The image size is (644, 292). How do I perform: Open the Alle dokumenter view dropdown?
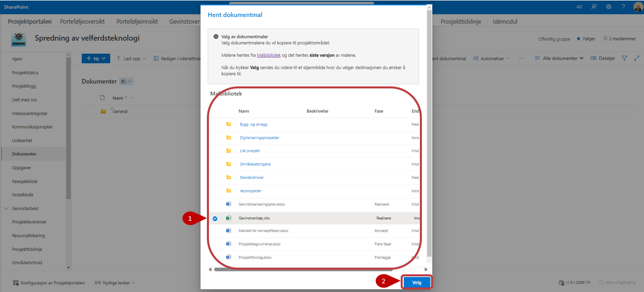point(559,59)
